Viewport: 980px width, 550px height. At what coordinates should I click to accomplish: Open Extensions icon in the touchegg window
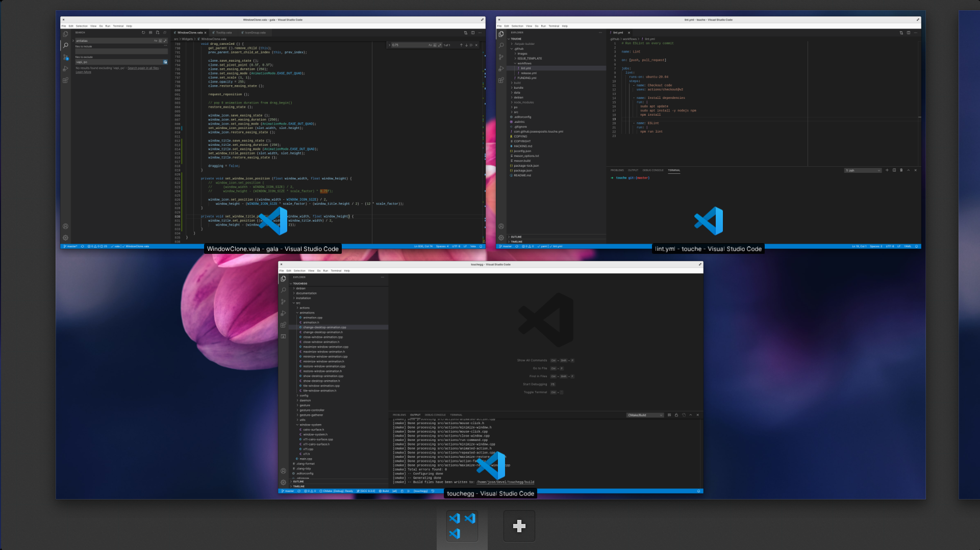click(283, 325)
